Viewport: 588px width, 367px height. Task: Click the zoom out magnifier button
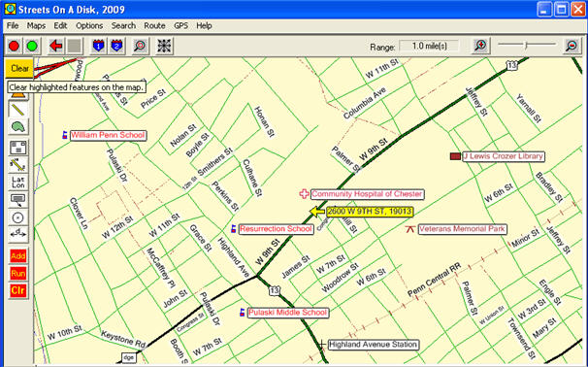572,46
